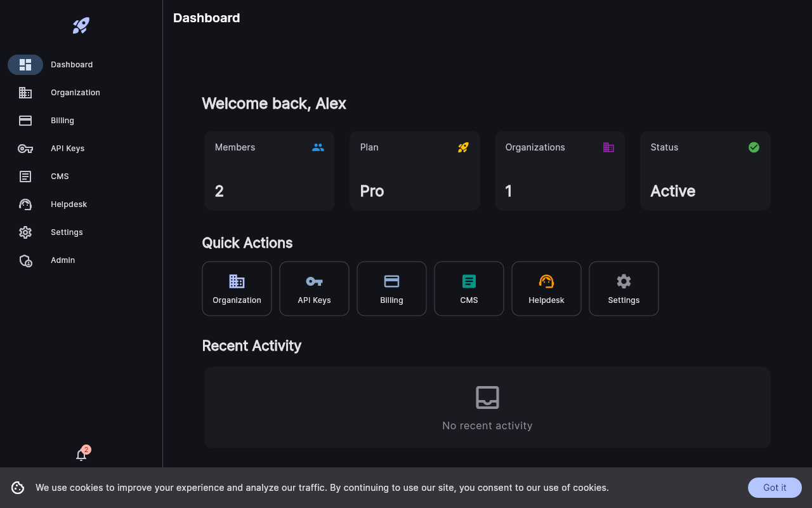Open the API Keys key icon in sidebar
Screen dimensions: 812x508
point(25,148)
